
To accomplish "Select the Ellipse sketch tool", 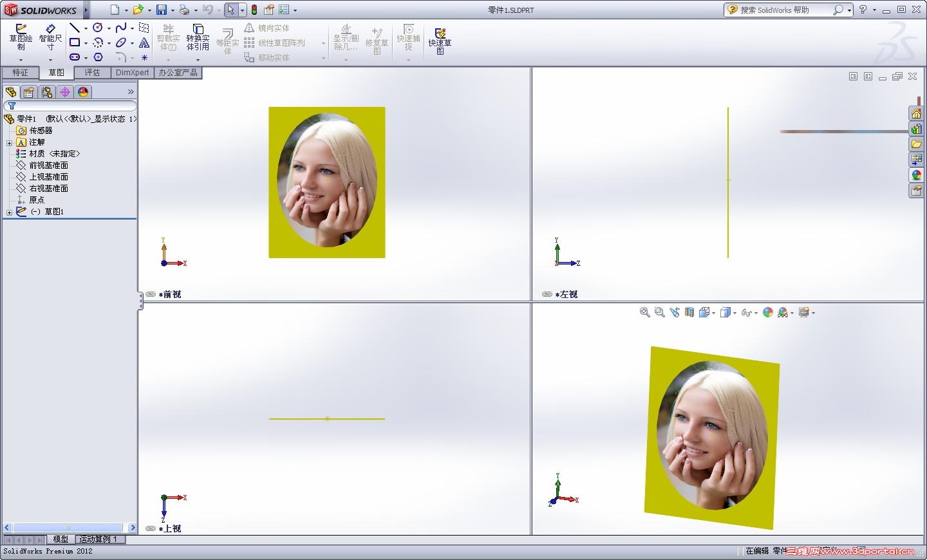I will 121,42.
